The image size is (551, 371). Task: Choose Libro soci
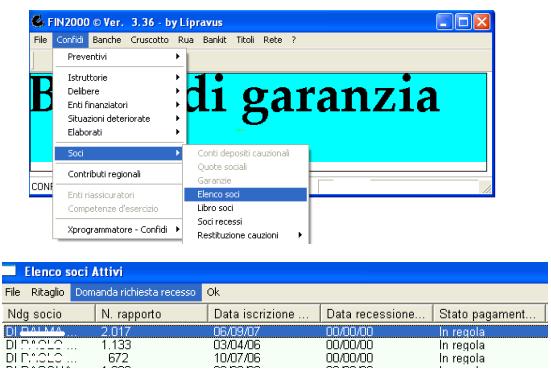click(x=245, y=208)
